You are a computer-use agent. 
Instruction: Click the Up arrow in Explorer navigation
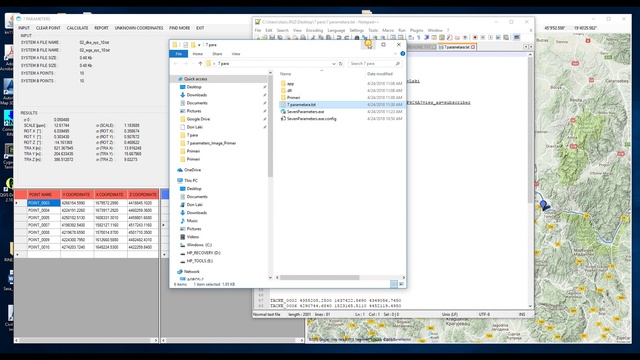tap(200, 64)
